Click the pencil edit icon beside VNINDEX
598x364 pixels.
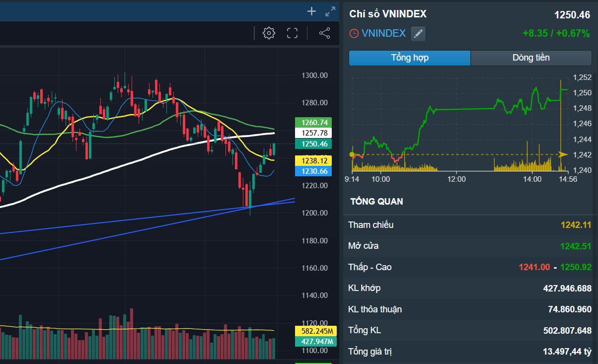coord(418,34)
